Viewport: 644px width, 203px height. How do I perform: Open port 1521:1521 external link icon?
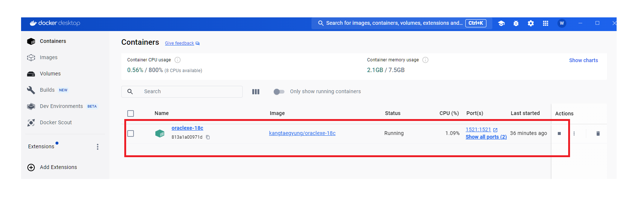(495, 130)
